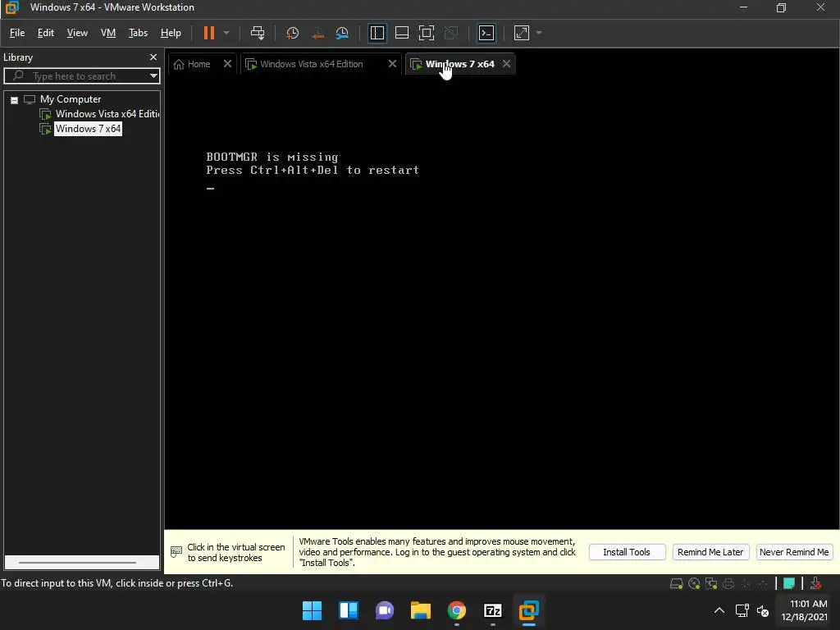
Task: Open the console view icon
Action: pos(486,33)
